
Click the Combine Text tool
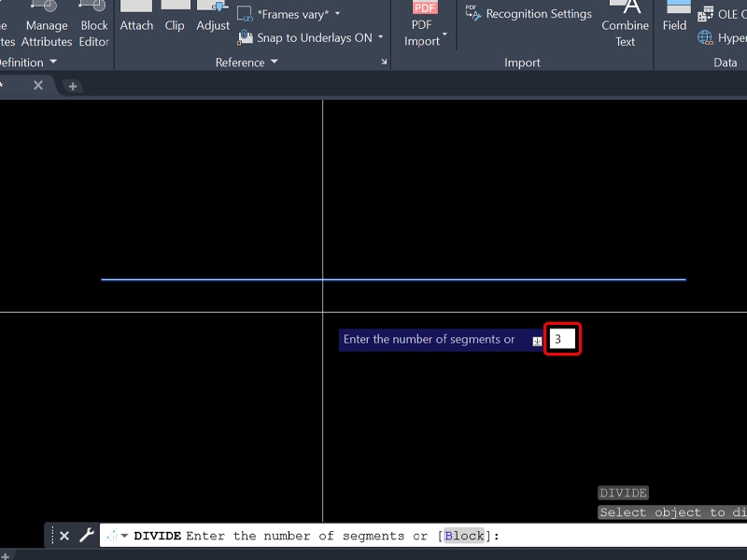click(x=625, y=24)
